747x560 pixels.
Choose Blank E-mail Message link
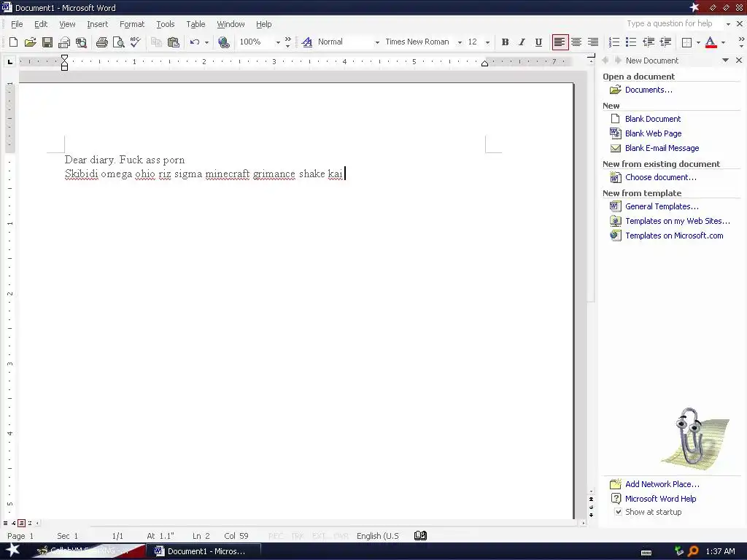662,148
